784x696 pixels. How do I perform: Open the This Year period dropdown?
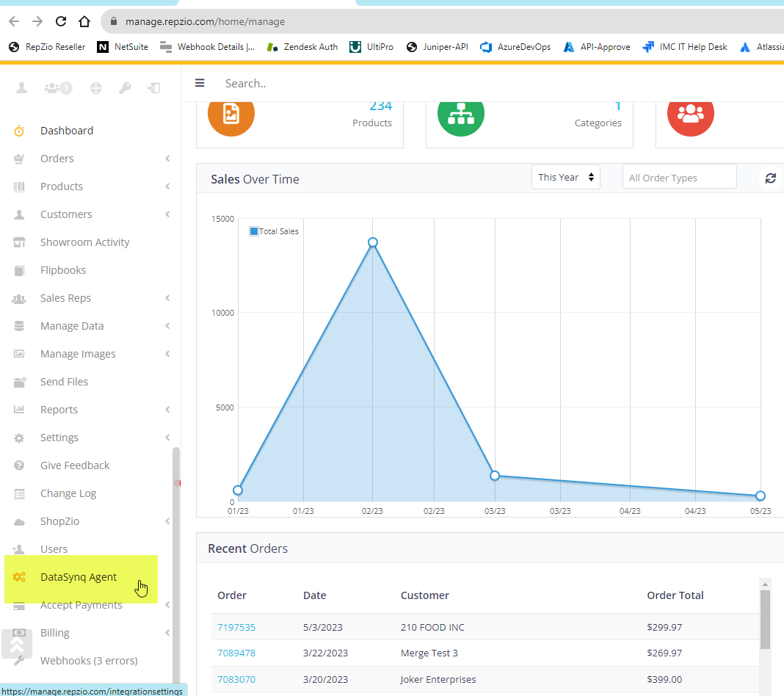(x=565, y=177)
